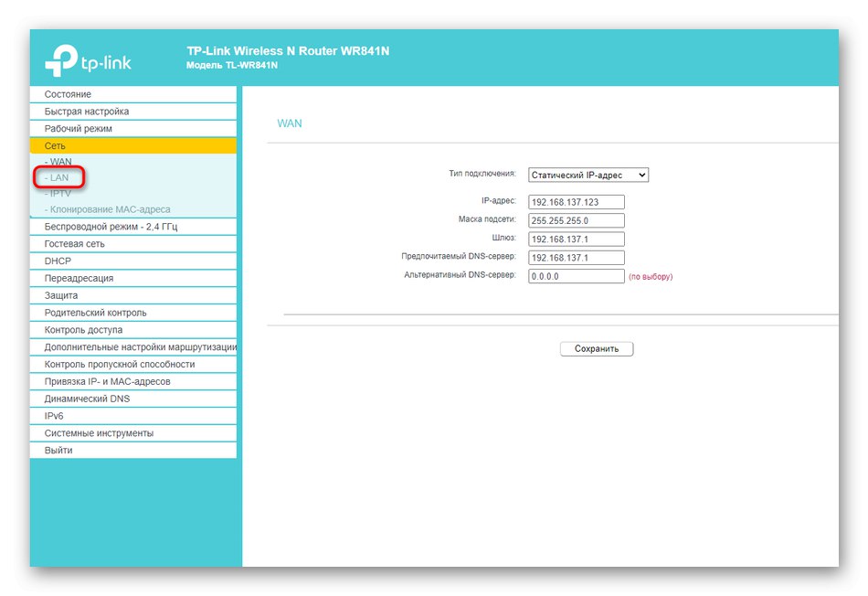Expand Переадресация section

click(132, 278)
